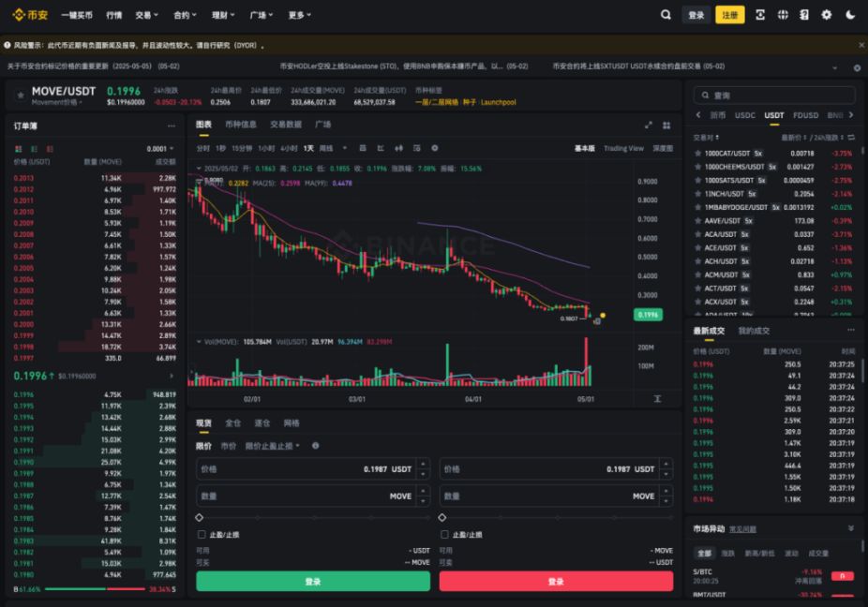Viewport: 868px width, 607px height.
Task: Click buy amount percentage slider handle
Action: tap(200, 517)
